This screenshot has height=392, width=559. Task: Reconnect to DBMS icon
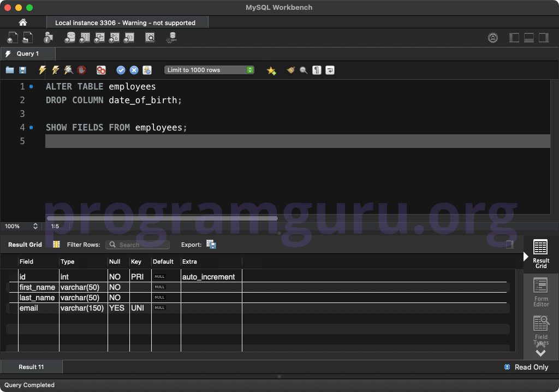pyautogui.click(x=171, y=38)
